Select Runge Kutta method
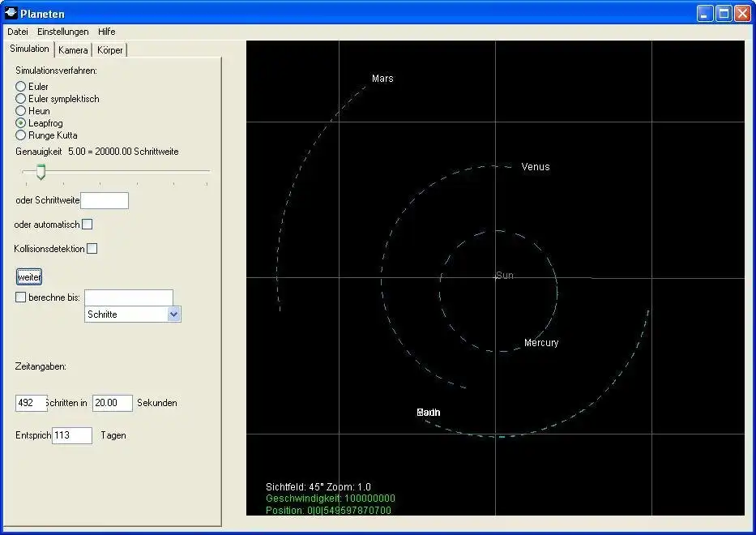756x535 pixels. point(21,135)
